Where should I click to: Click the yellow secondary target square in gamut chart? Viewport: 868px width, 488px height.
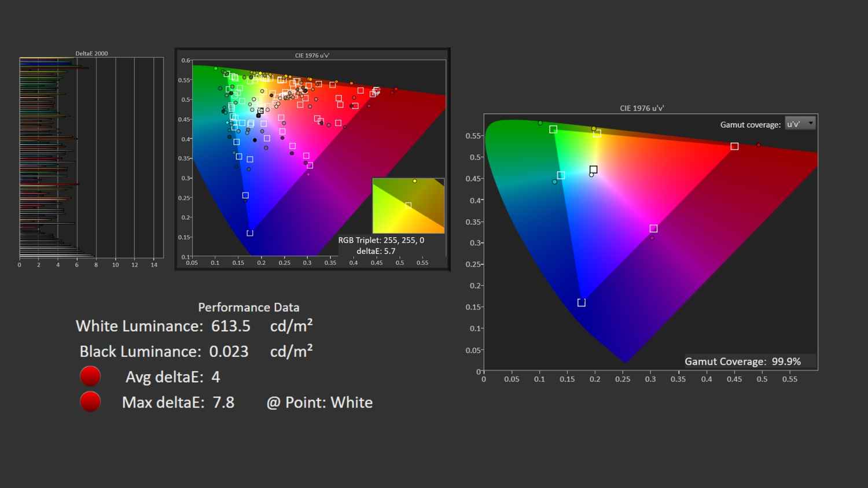(x=597, y=133)
